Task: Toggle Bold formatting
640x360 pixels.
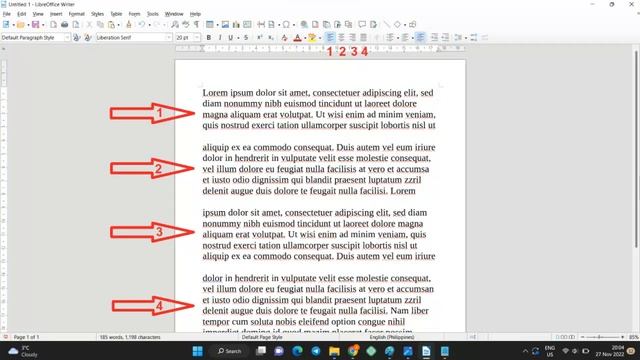Action: point(209,38)
